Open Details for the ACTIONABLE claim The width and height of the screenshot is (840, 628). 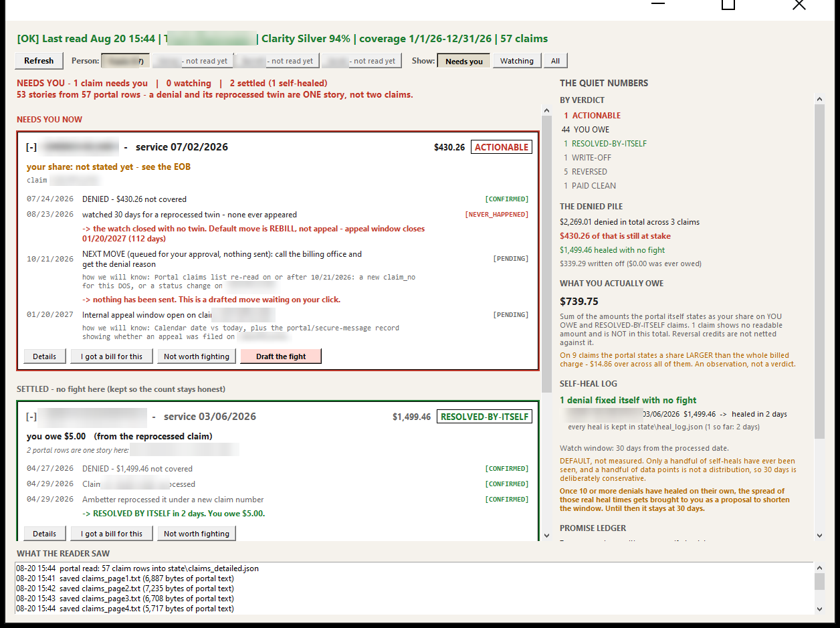45,356
